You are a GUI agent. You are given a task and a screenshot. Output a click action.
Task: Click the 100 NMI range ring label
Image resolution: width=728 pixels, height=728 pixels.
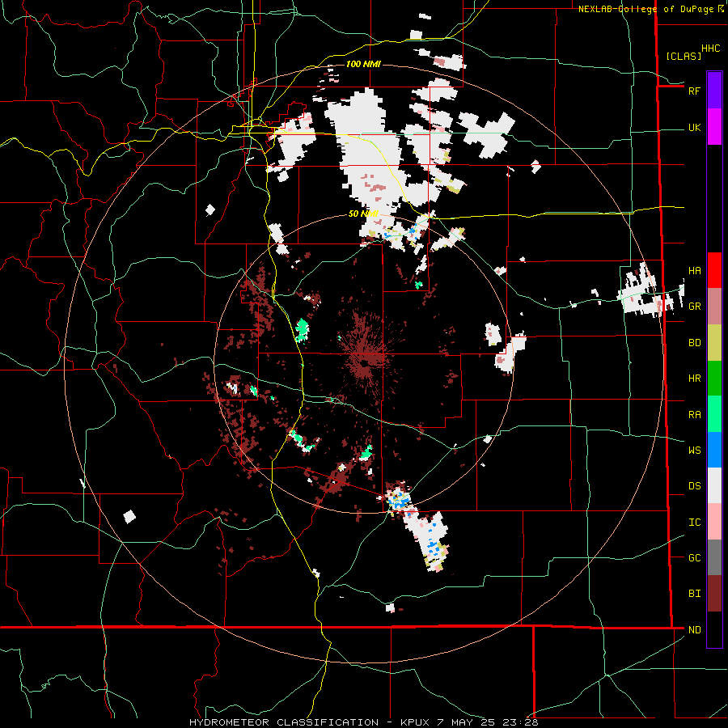363,64
